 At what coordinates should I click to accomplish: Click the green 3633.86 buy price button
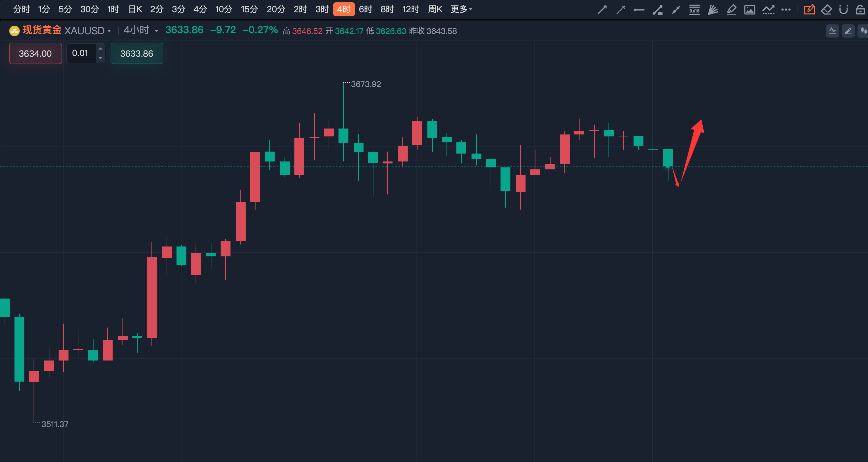tap(137, 53)
